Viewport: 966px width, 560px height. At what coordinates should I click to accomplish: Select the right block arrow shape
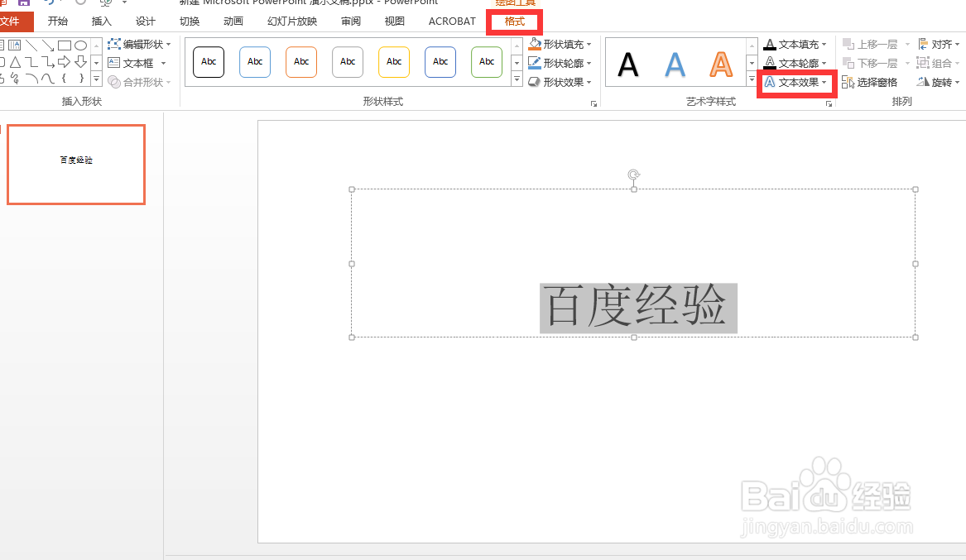point(64,62)
